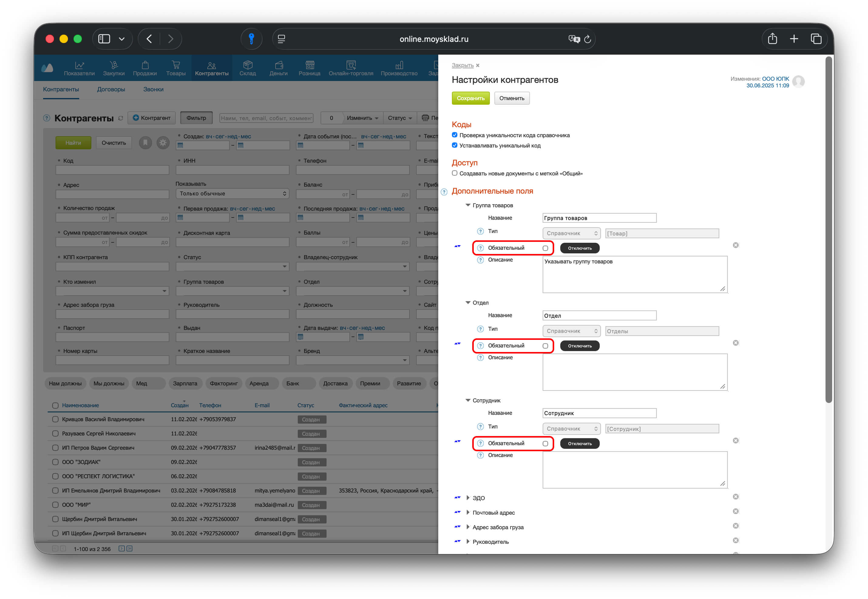
Task: Open the Товары cart icon
Action: point(176,65)
